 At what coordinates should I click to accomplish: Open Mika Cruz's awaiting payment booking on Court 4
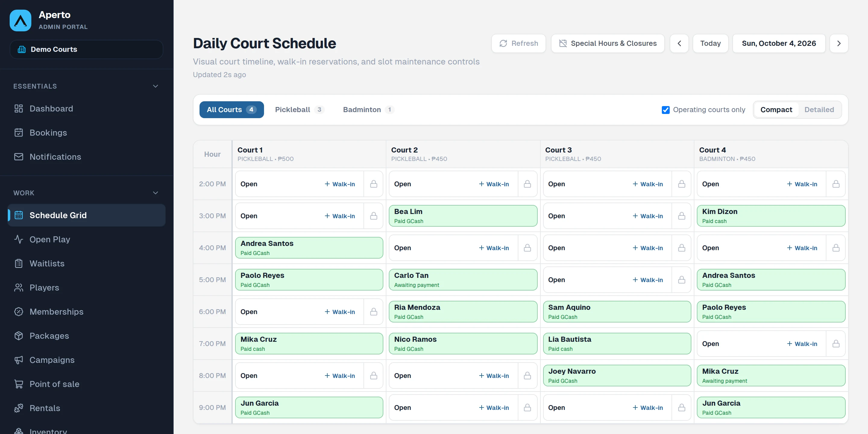771,375
